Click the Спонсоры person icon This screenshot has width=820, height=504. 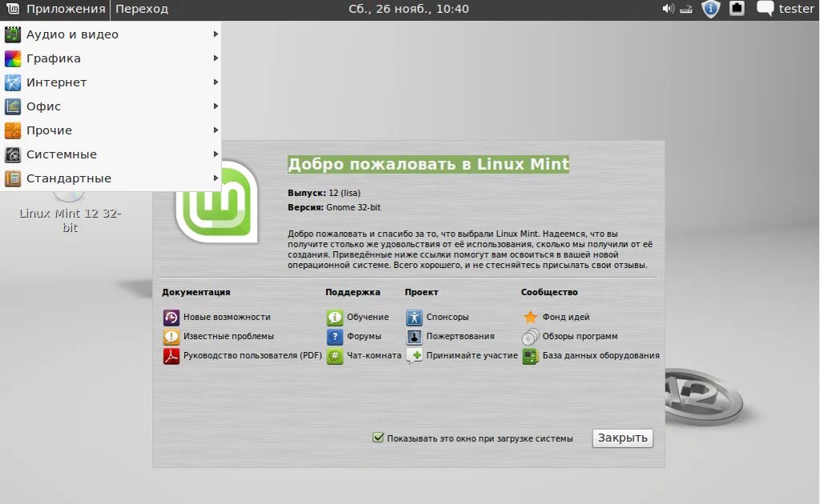coord(414,317)
